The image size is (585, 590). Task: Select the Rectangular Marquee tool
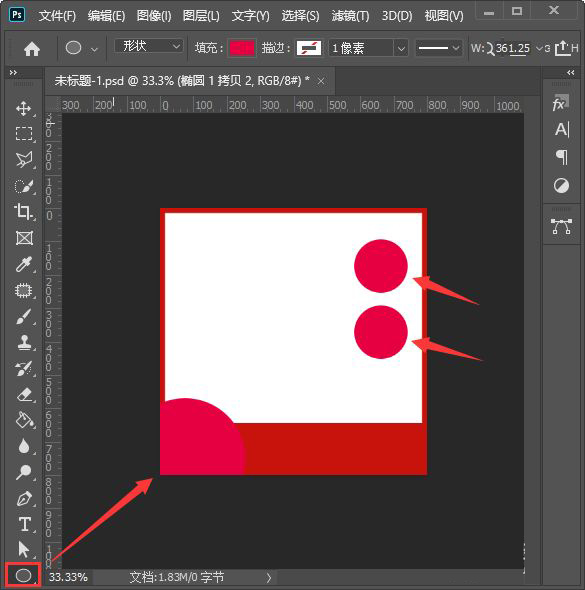click(24, 134)
